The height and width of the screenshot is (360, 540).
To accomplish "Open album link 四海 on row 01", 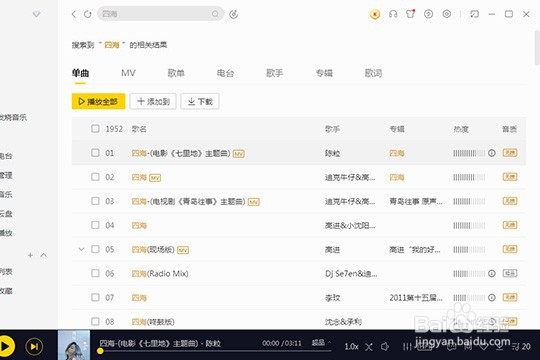I will click(397, 153).
